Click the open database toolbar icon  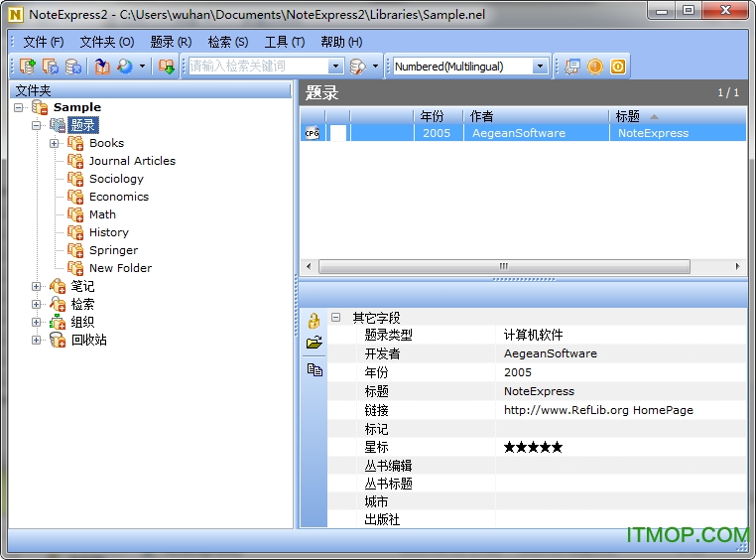[x=51, y=67]
